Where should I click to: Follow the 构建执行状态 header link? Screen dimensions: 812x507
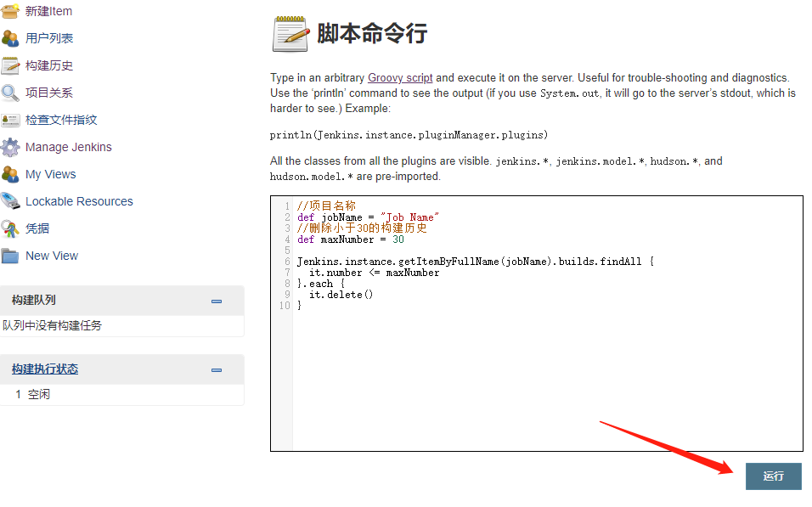click(x=45, y=369)
